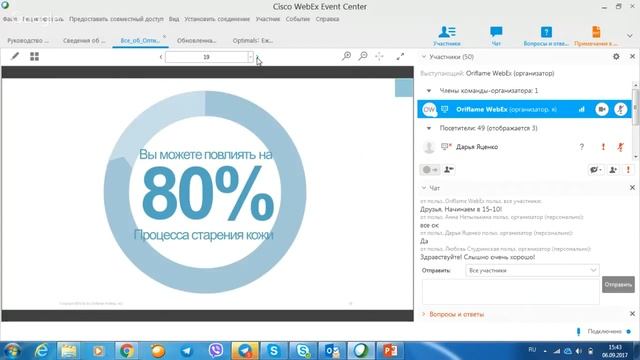This screenshot has width=640, height=360.
Task: Expand more panels chevron in top bar
Action: click(629, 36)
